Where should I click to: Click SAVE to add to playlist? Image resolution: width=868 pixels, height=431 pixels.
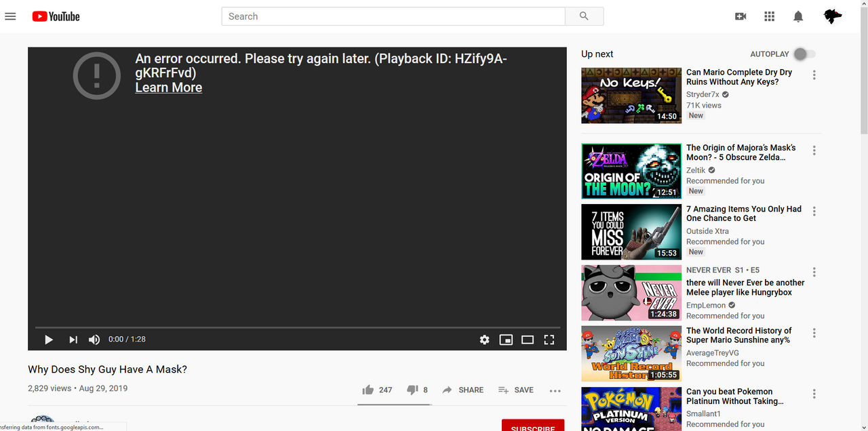515,390
